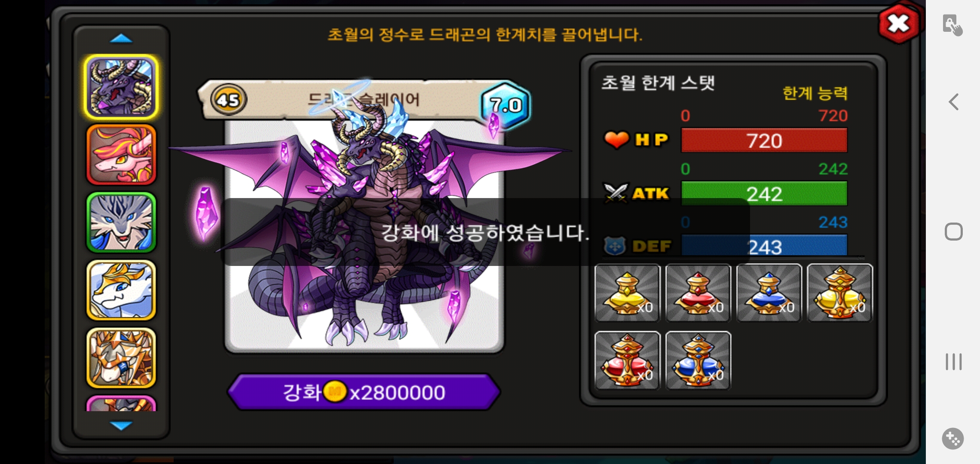Choose the blue-eyed gray beast portrait
Screen dimensions: 980x464
point(121,222)
